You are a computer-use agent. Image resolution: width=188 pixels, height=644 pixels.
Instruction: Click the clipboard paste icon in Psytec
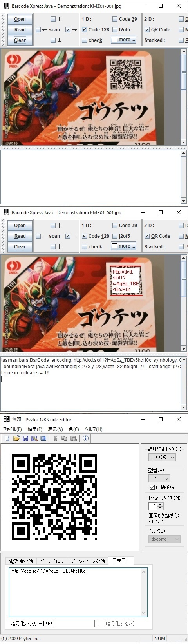[x=73, y=438]
